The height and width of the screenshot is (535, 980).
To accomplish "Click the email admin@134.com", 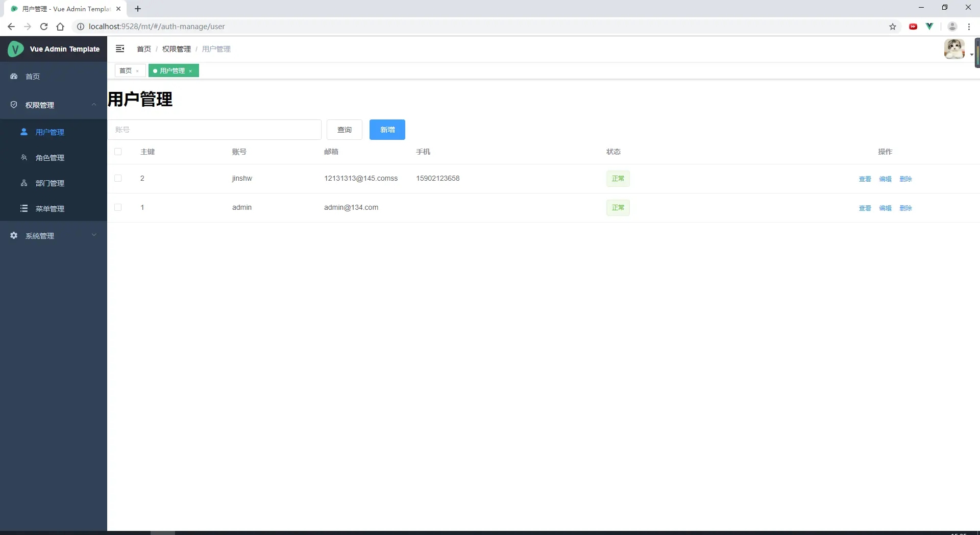I will pos(351,207).
